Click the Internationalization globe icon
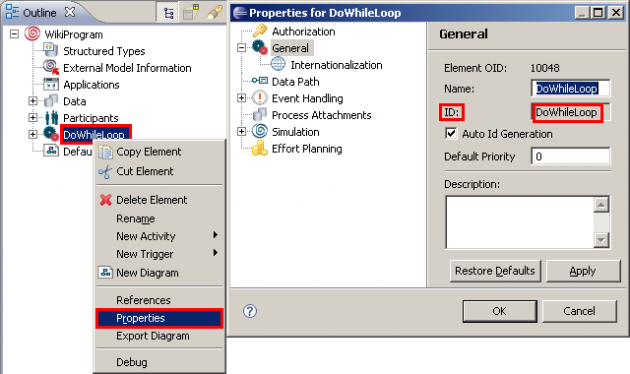The width and height of the screenshot is (630, 374). pos(278,64)
